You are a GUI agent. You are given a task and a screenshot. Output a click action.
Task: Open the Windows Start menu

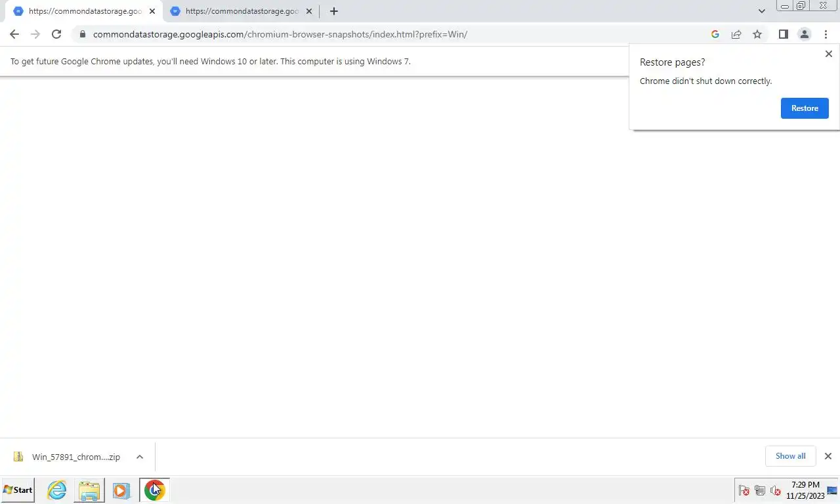[x=18, y=490]
